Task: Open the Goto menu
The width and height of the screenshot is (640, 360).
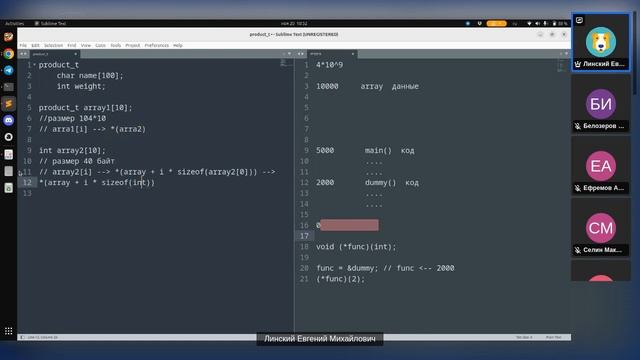Action: [100, 45]
